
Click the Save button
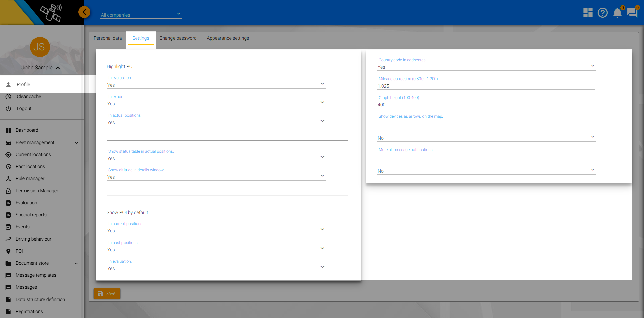coord(107,294)
